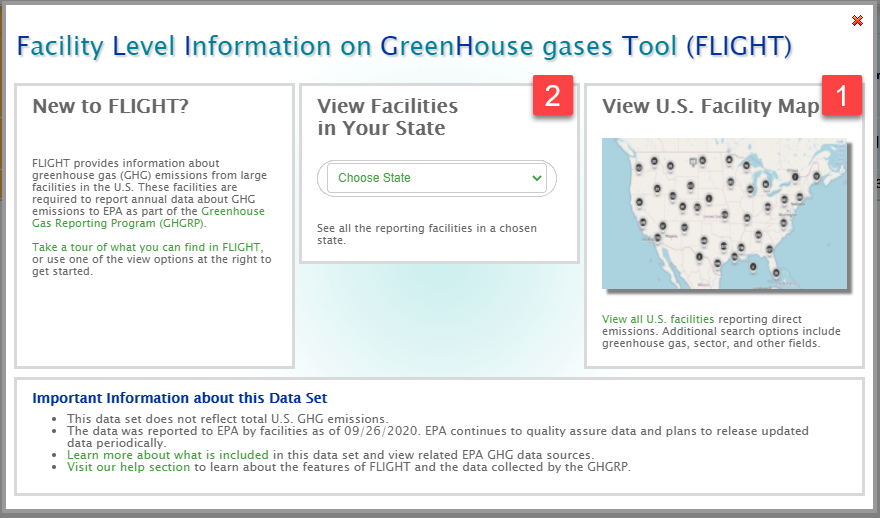Click the View Facilities in Your State heading

(x=387, y=117)
